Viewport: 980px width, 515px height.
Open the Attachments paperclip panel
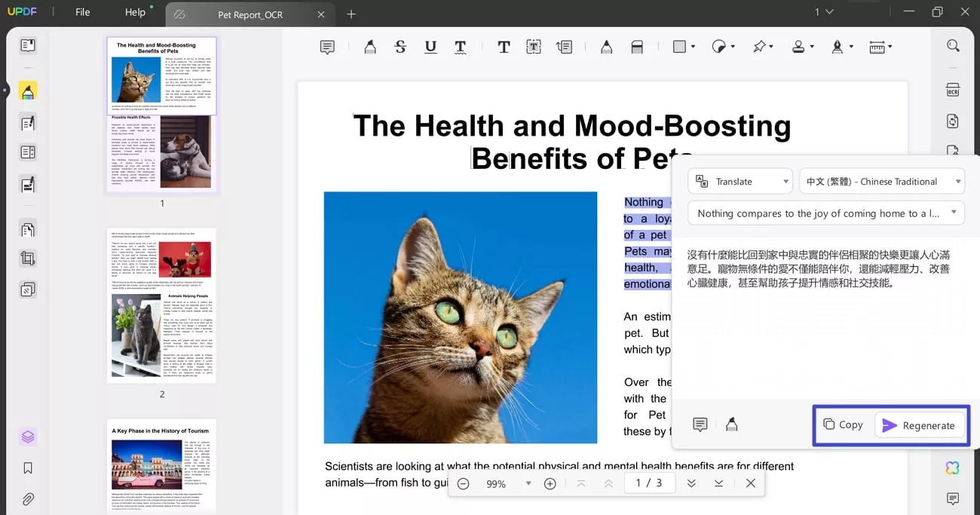coord(28,499)
